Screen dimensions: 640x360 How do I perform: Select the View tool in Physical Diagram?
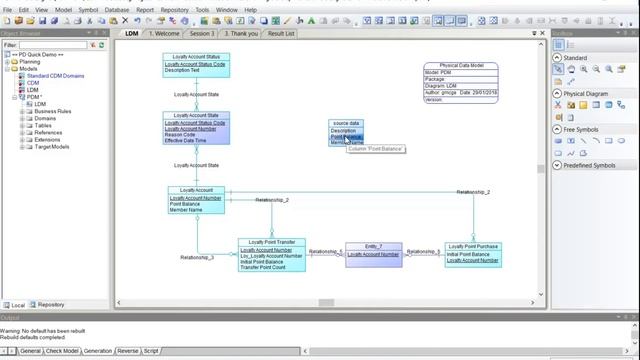tap(609, 105)
